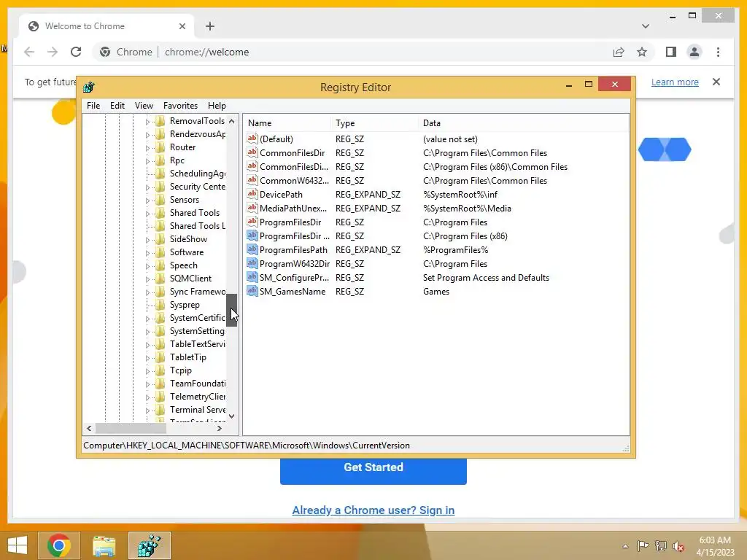Screen dimensions: 747x560
Task: Click the taskbar clock showing 6:03 AM
Action: point(715,546)
